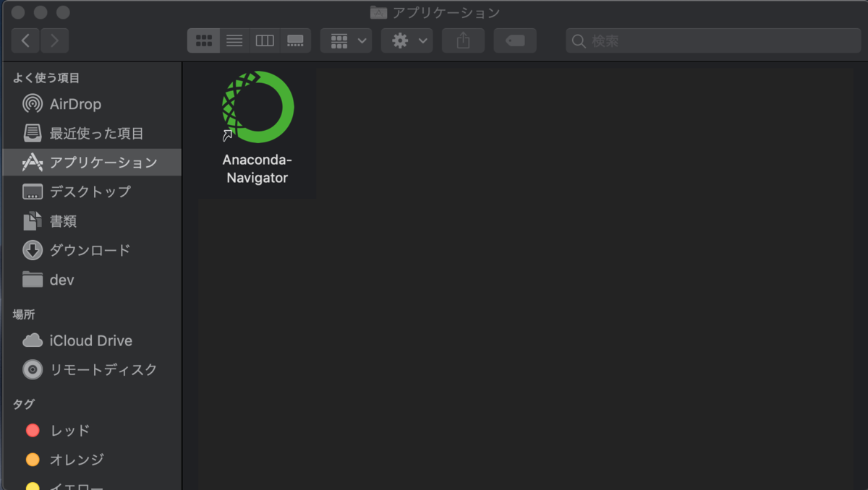Open the gear action menu

tap(407, 40)
